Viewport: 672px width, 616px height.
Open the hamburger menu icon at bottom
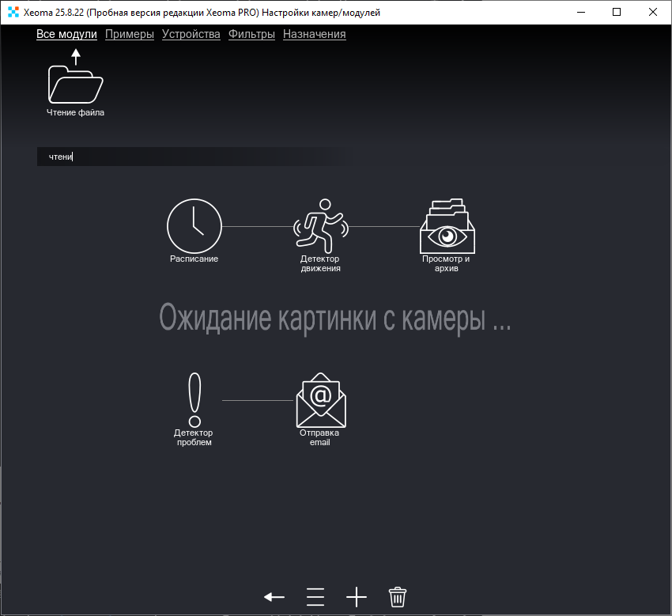[315, 597]
